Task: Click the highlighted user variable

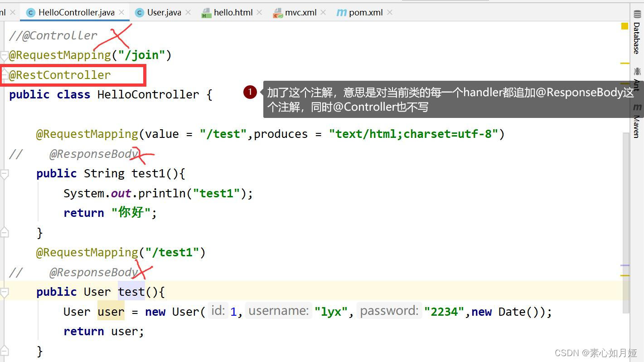Action: 111,312
